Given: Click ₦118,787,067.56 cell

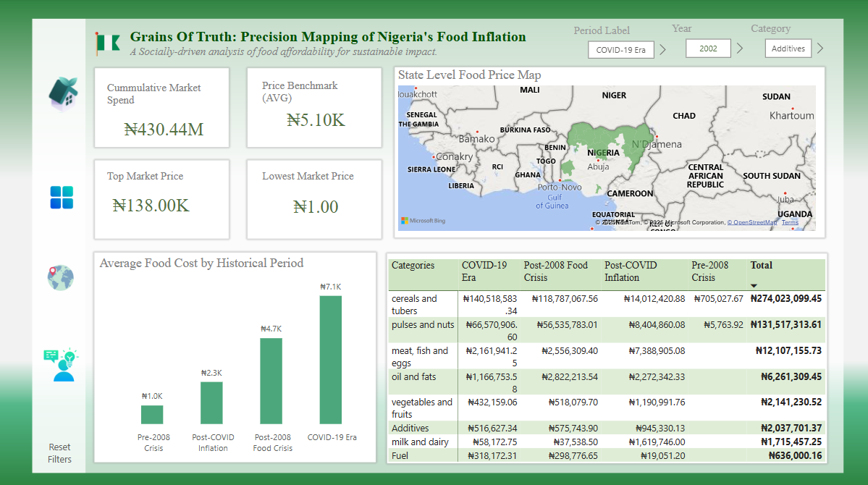Looking at the screenshot, I should (x=565, y=298).
